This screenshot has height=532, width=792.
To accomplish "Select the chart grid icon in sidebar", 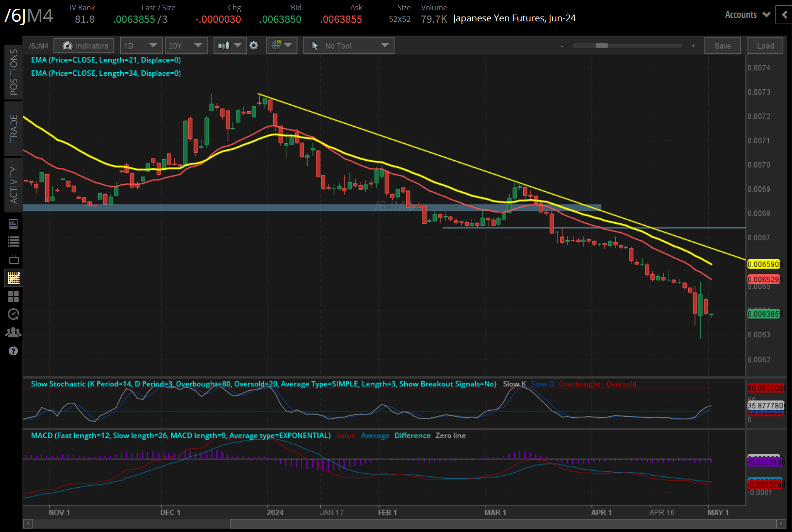I will click(x=14, y=278).
